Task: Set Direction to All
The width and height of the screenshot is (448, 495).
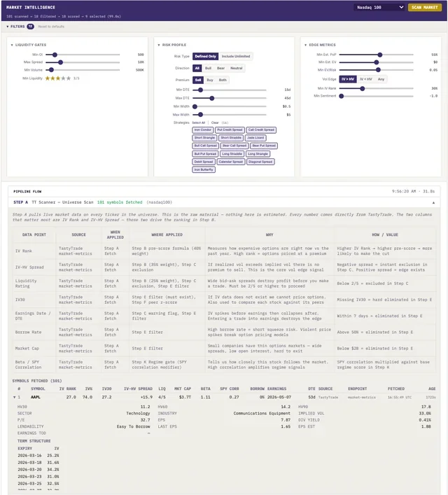Action: point(197,68)
